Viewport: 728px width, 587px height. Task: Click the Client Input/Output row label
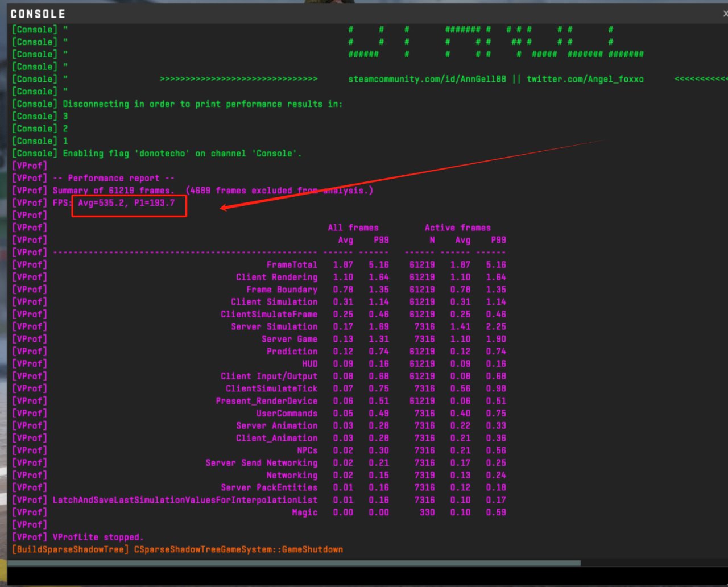click(x=269, y=376)
